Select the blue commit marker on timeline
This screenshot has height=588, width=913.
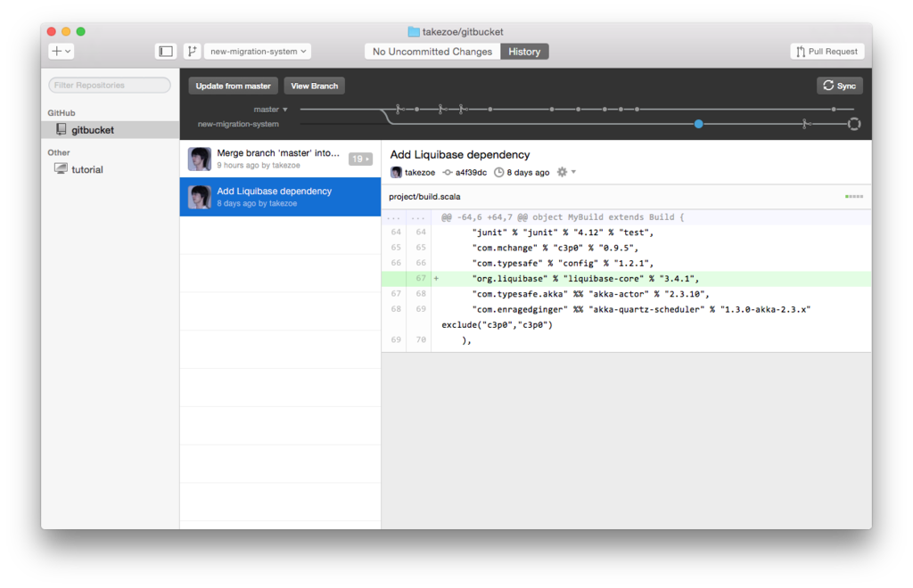699,124
